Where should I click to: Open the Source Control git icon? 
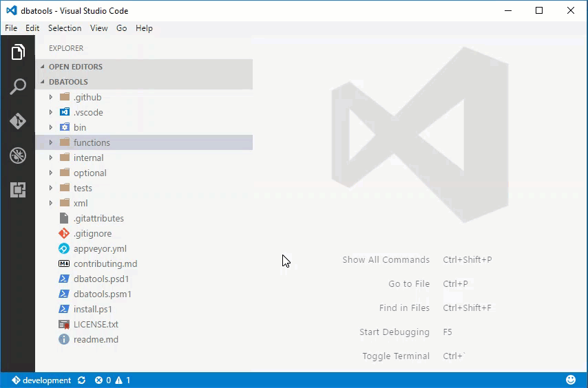coord(18,121)
